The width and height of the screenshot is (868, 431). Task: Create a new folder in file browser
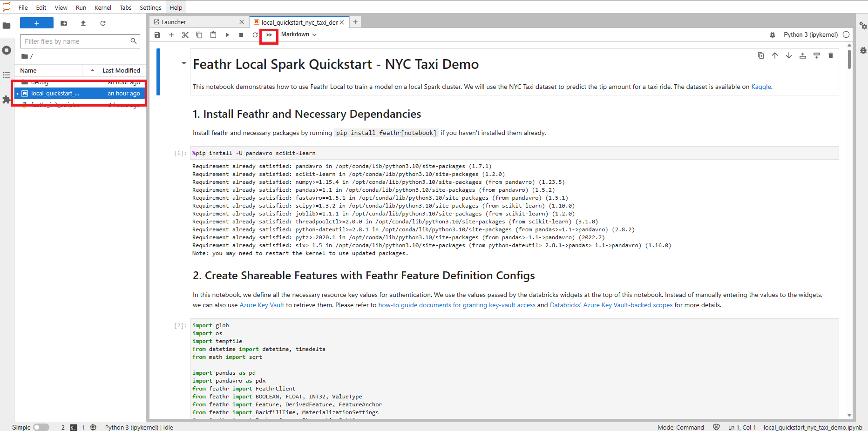click(64, 23)
